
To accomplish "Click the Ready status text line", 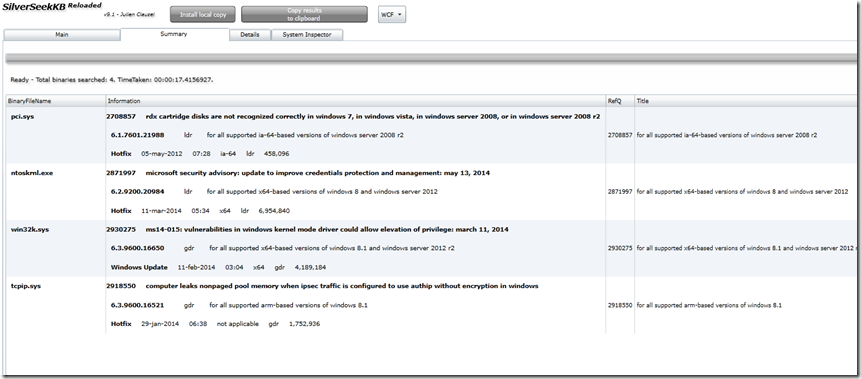I will click(111, 80).
